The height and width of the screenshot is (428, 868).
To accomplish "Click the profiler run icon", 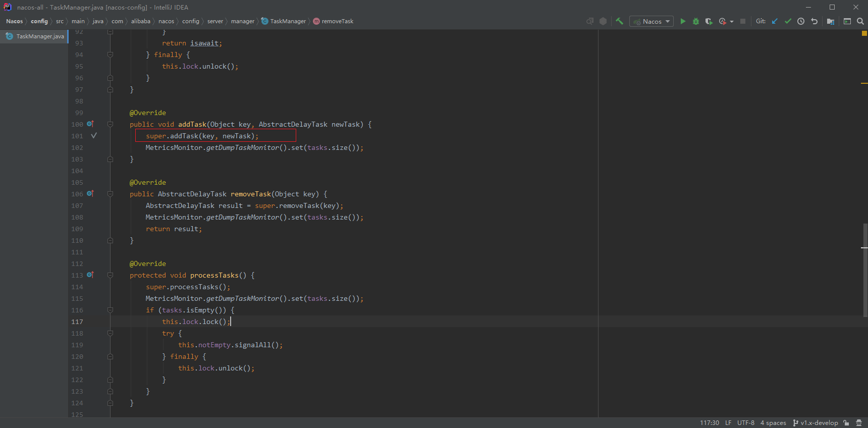I will (722, 21).
